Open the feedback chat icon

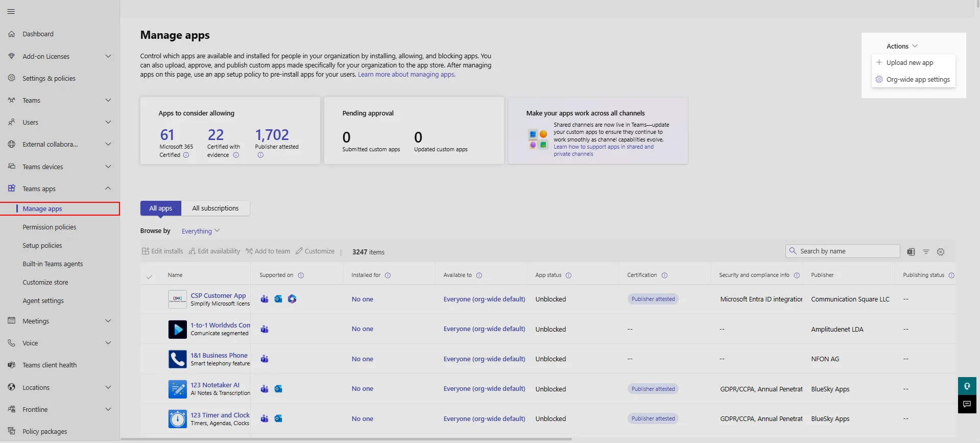coord(967,404)
